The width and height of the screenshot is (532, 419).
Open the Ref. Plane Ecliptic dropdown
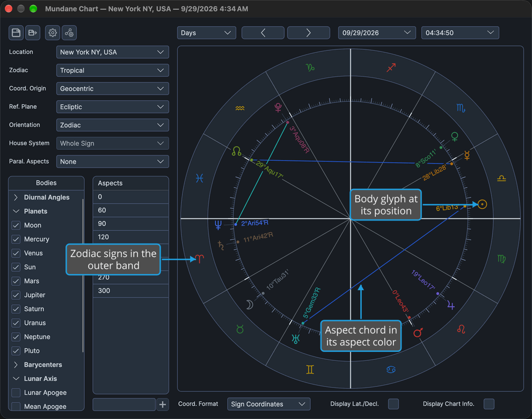(x=113, y=107)
